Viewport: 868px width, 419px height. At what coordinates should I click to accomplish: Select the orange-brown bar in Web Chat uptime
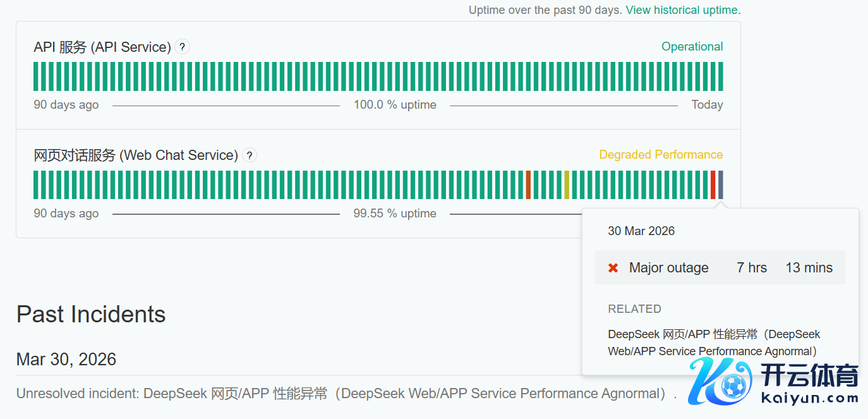[x=528, y=185]
